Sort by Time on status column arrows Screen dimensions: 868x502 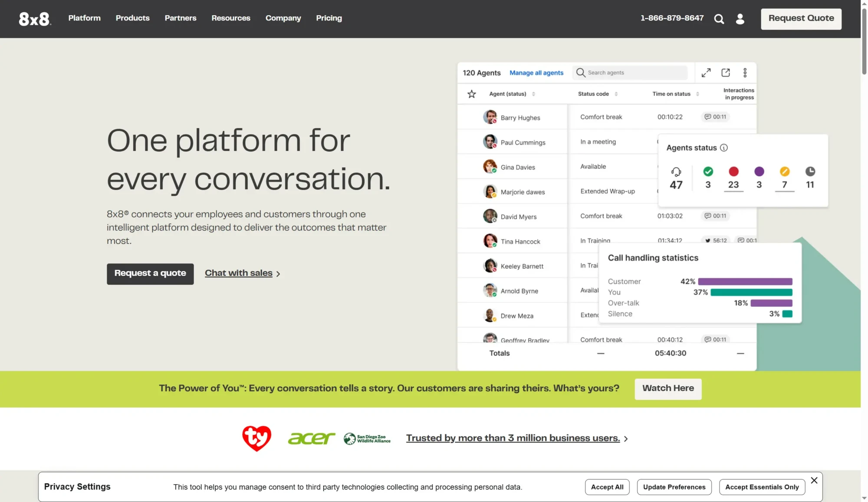tap(697, 94)
